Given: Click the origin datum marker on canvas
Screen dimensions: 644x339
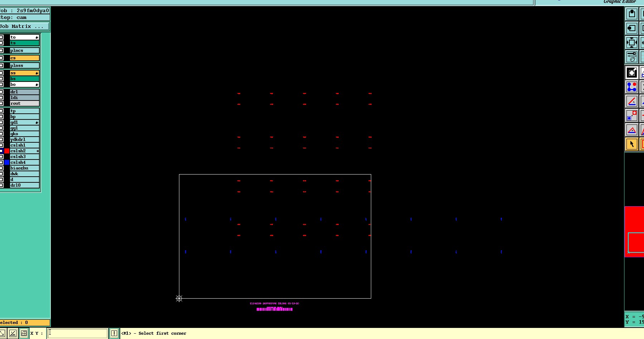Looking at the screenshot, I should 179,298.
